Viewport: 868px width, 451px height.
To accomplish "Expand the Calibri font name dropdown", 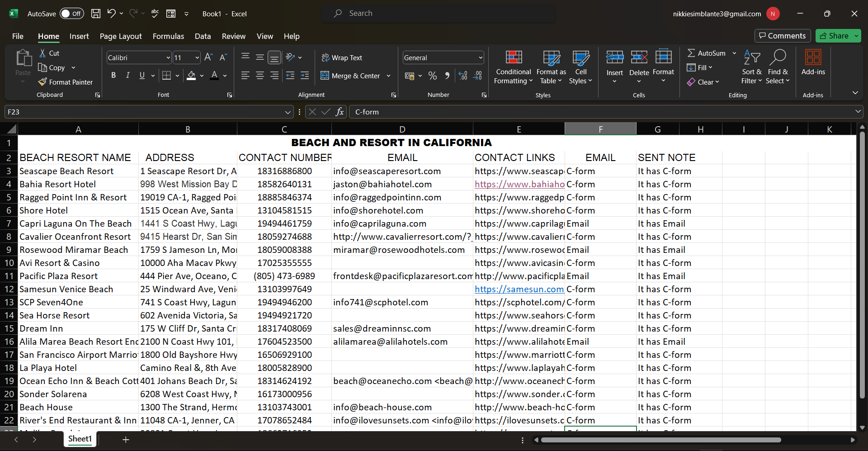I will click(168, 57).
